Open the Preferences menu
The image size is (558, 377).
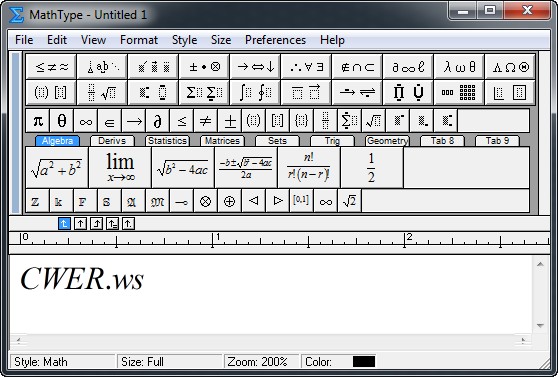click(x=275, y=40)
